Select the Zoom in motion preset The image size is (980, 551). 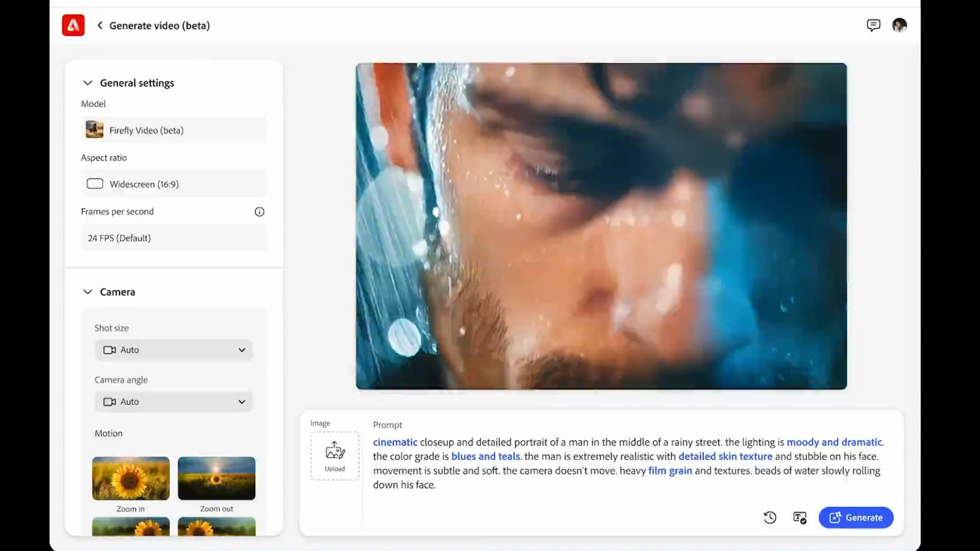(x=130, y=478)
